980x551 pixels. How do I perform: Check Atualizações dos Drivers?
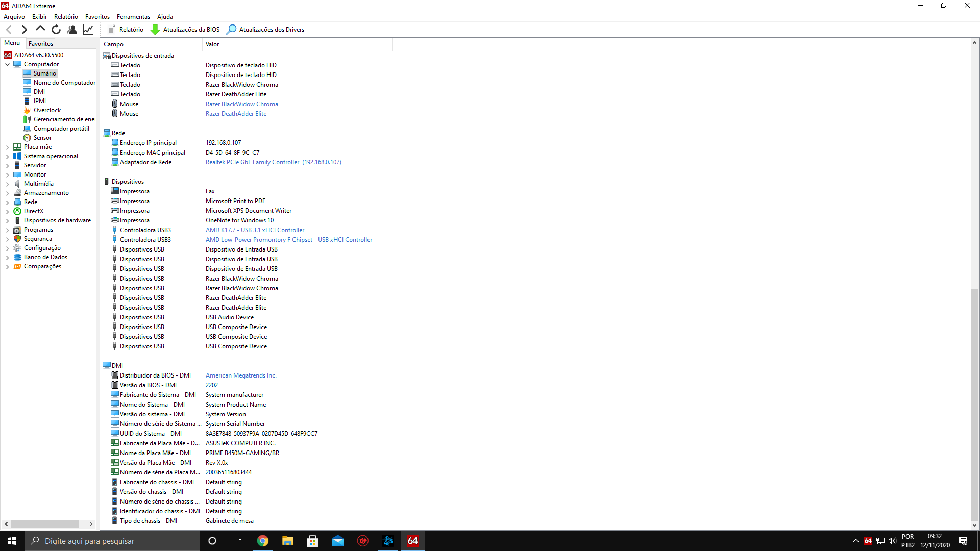[265, 30]
